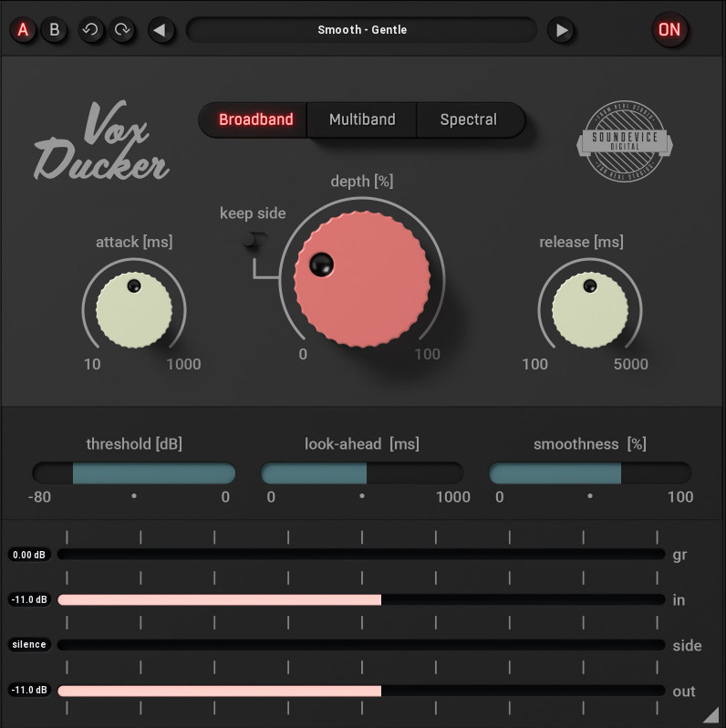Click the threshold slider bar
This screenshot has width=726, height=728.
[x=134, y=473]
